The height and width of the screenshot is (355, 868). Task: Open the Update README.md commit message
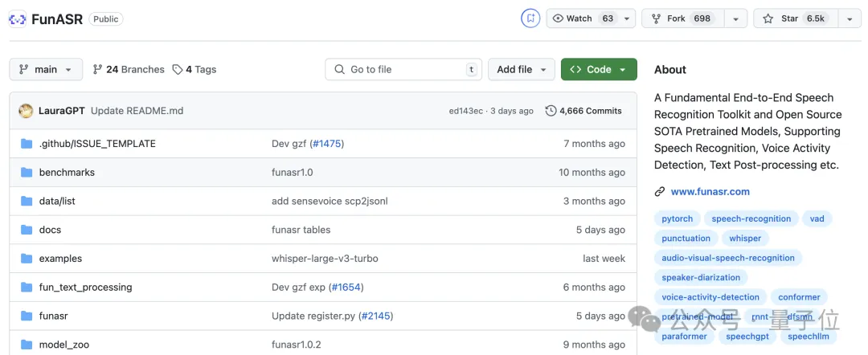(137, 111)
